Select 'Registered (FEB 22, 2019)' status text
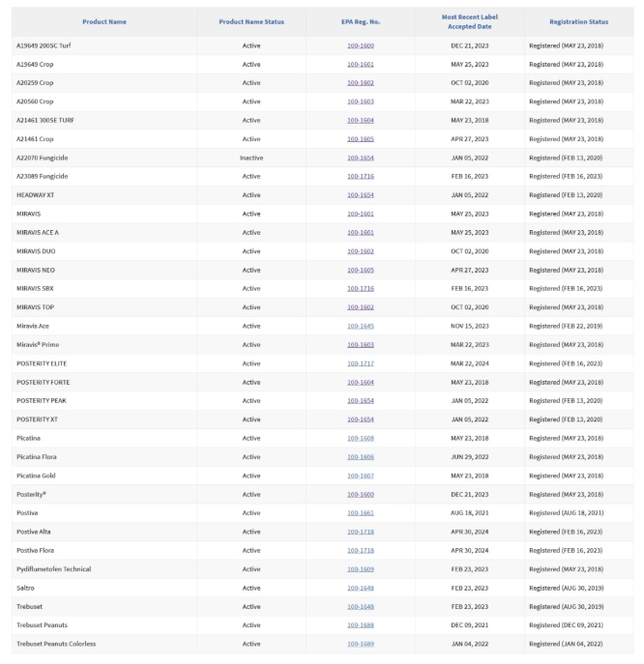644x664 pixels. (x=566, y=326)
